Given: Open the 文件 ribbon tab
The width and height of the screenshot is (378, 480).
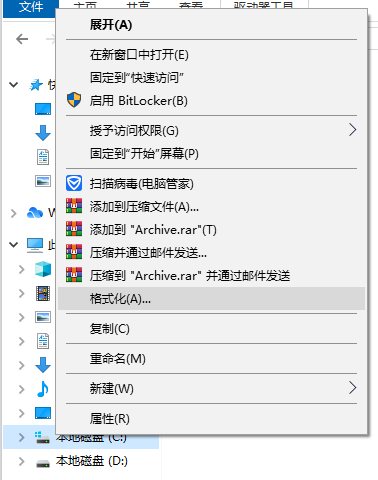Looking at the screenshot, I should pyautogui.click(x=31, y=7).
